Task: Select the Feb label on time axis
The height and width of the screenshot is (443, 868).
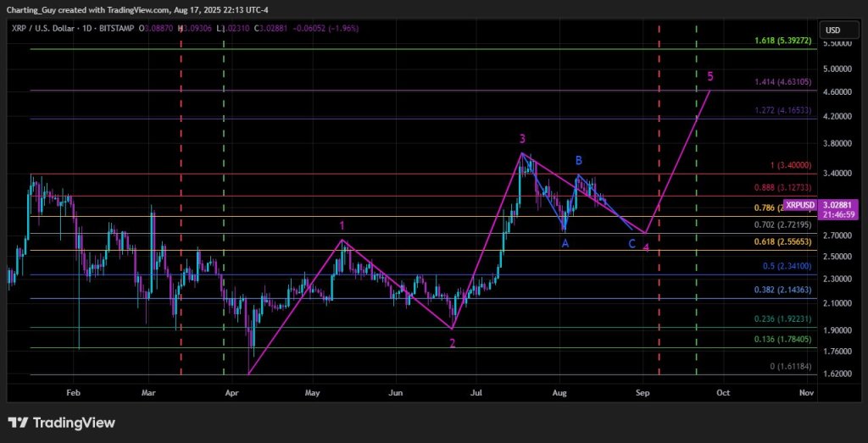Action: 73,392
